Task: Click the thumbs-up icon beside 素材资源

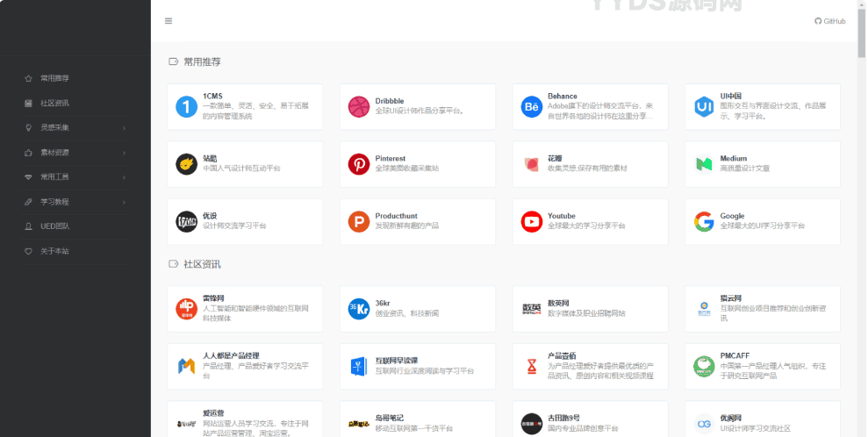Action: [x=28, y=153]
